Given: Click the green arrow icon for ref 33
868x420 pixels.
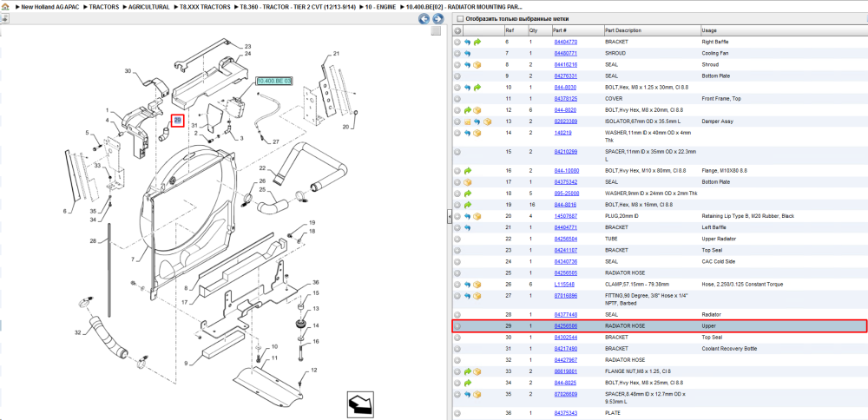Looking at the screenshot, I should pos(468,371).
